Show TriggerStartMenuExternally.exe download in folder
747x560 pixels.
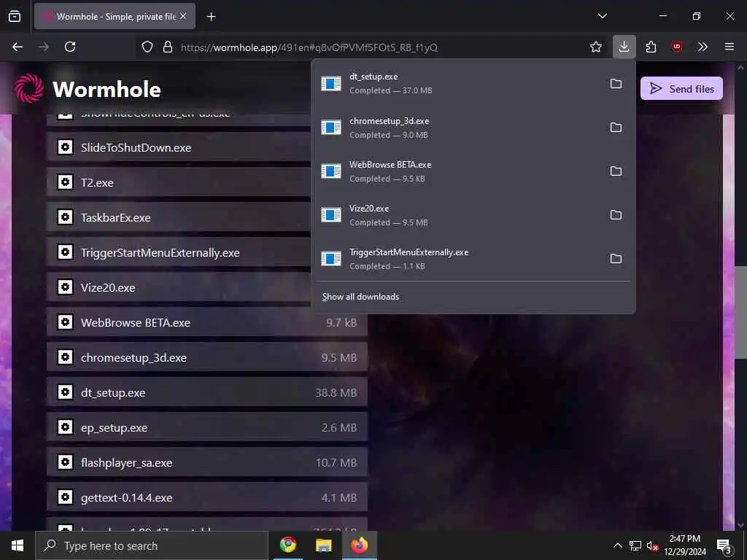pyautogui.click(x=616, y=259)
